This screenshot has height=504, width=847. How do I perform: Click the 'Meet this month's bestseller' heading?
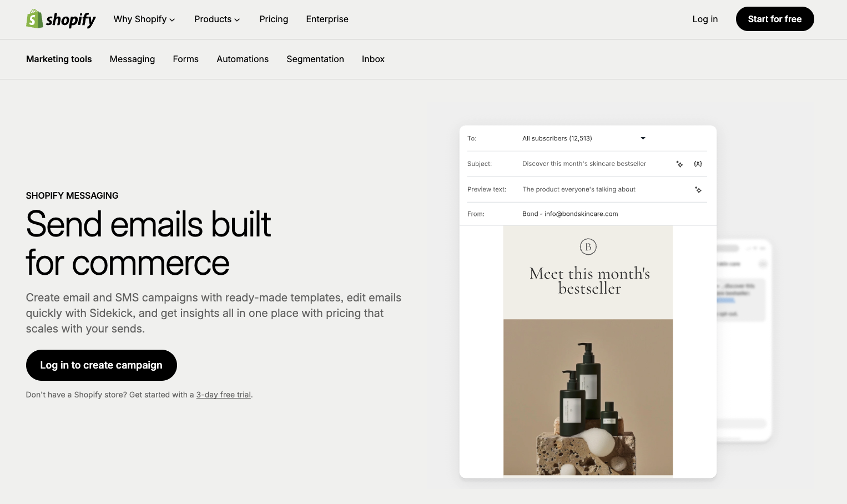(589, 281)
